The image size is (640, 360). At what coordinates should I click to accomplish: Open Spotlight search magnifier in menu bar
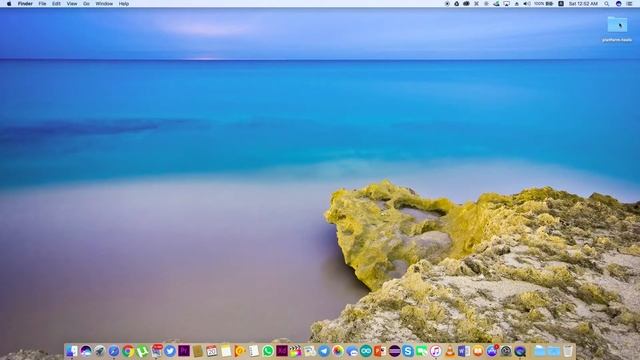[607, 4]
